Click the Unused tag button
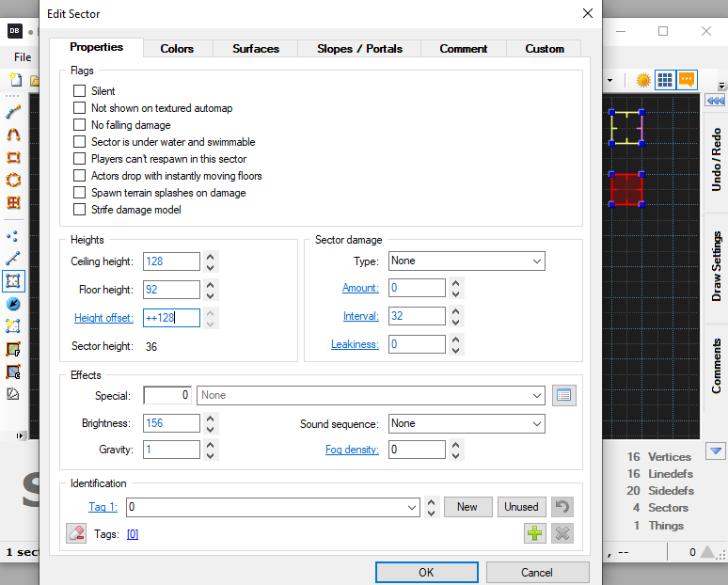This screenshot has height=585, width=728. pos(521,507)
